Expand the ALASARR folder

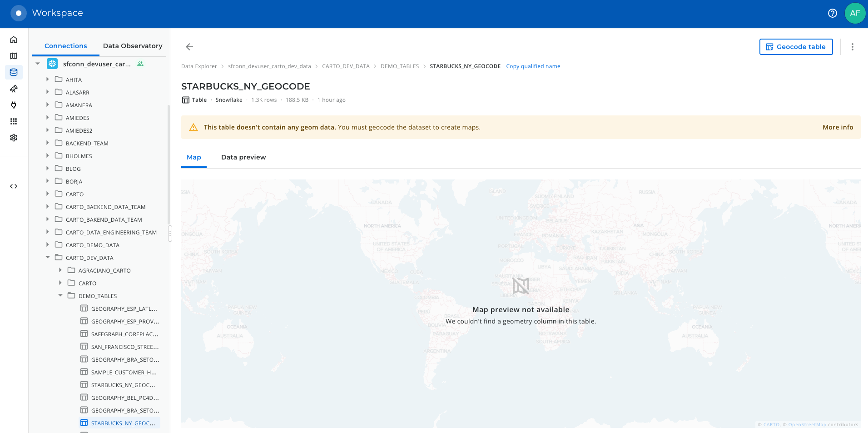click(x=47, y=92)
